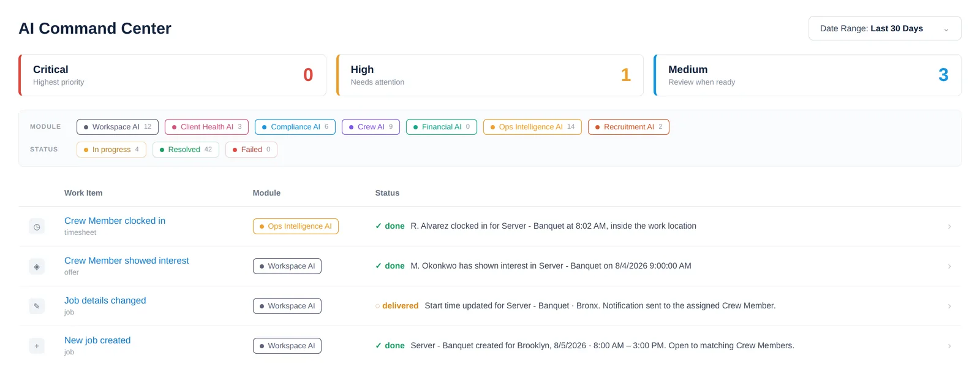Click the timesheet label under clocked in
The image size is (980, 382).
tap(80, 232)
